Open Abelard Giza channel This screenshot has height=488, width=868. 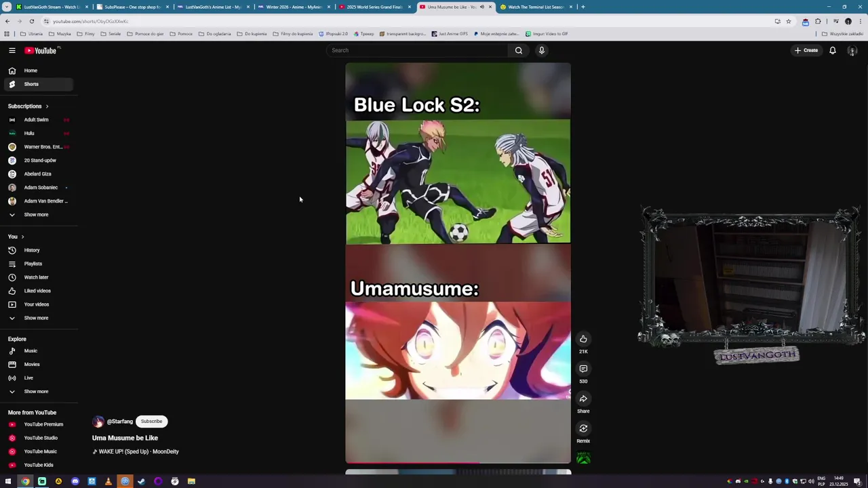[37, 174]
